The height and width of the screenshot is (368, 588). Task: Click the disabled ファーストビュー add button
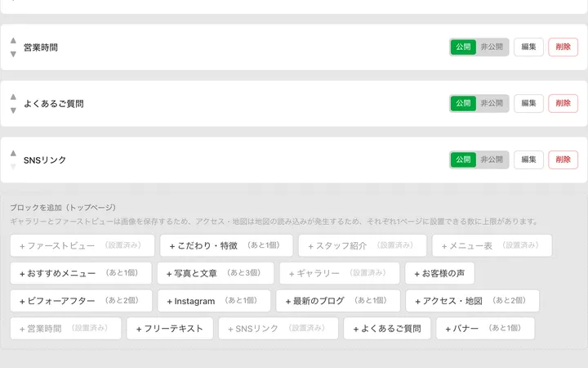(82, 245)
